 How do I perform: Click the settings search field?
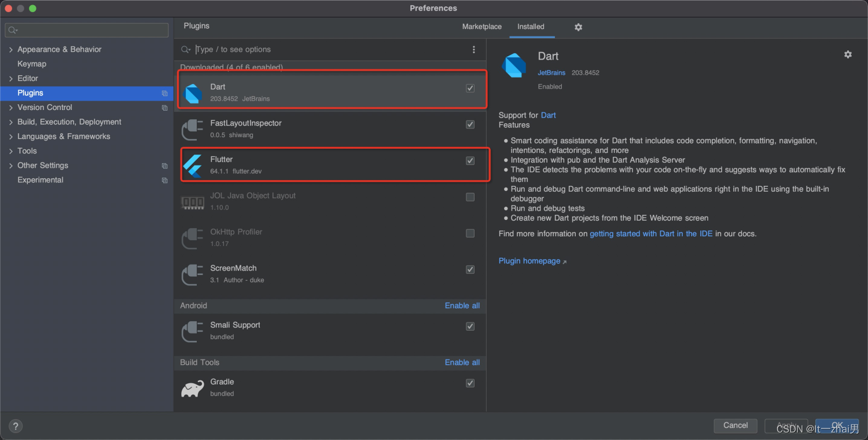(87, 30)
